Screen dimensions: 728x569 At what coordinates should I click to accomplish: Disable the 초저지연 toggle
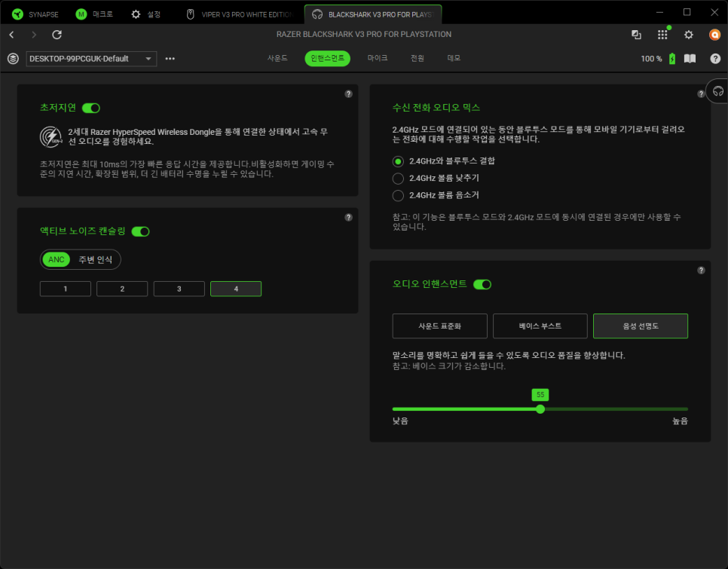pyautogui.click(x=91, y=108)
